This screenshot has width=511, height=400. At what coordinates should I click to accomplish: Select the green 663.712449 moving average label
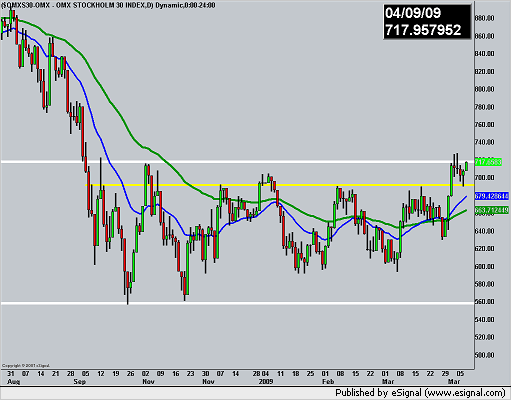coord(492,210)
